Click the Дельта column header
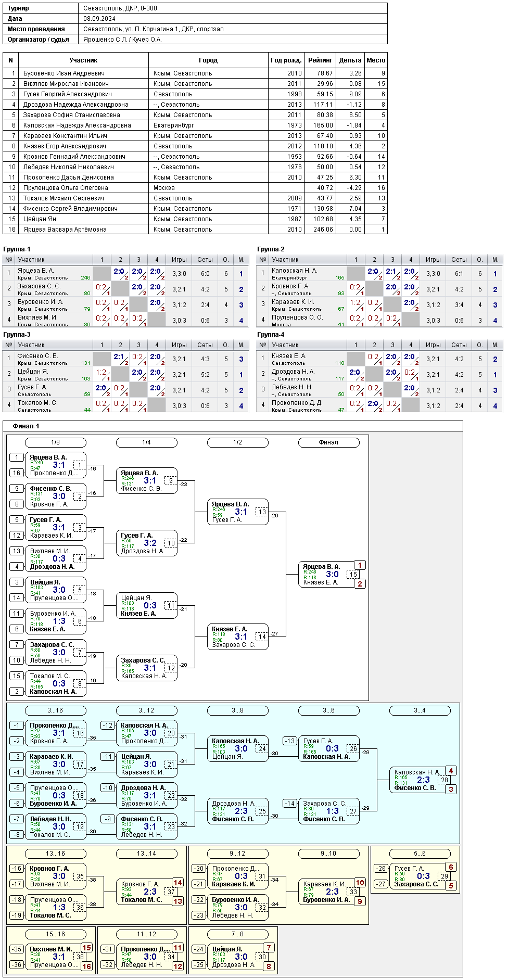 pyautogui.click(x=350, y=60)
